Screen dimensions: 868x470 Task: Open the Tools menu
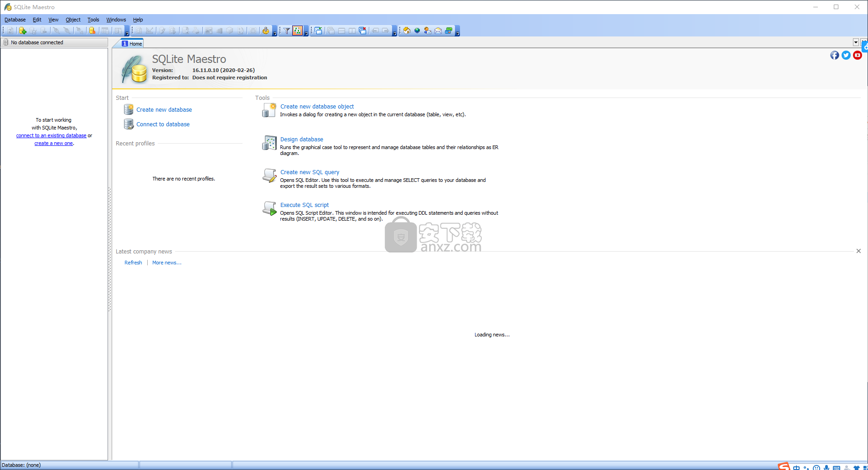(x=93, y=20)
